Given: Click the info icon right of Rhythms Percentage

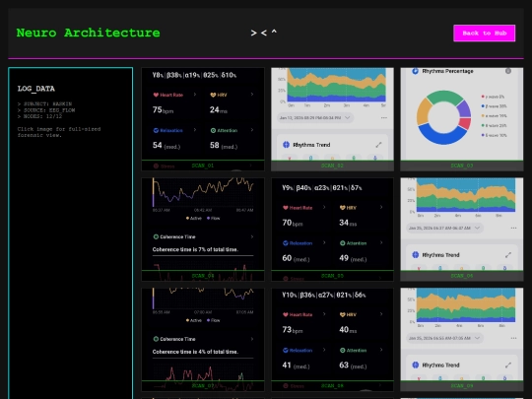Looking at the screenshot, I should 508,71.
